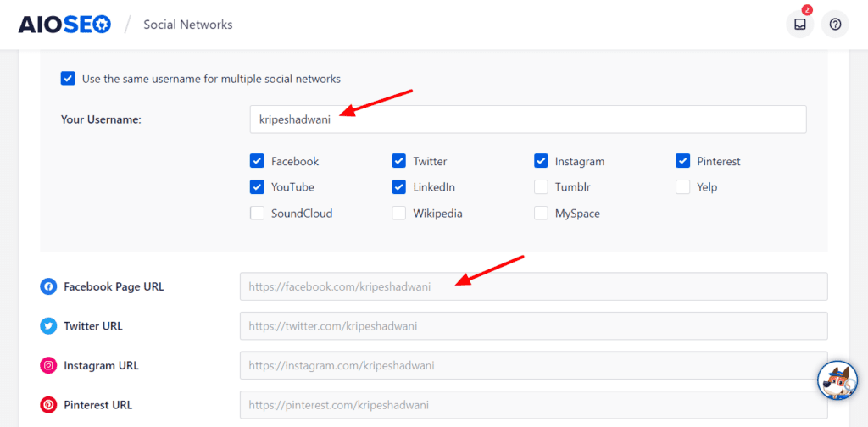Uncheck the Facebook checkbox
The height and width of the screenshot is (427, 868).
[257, 161]
